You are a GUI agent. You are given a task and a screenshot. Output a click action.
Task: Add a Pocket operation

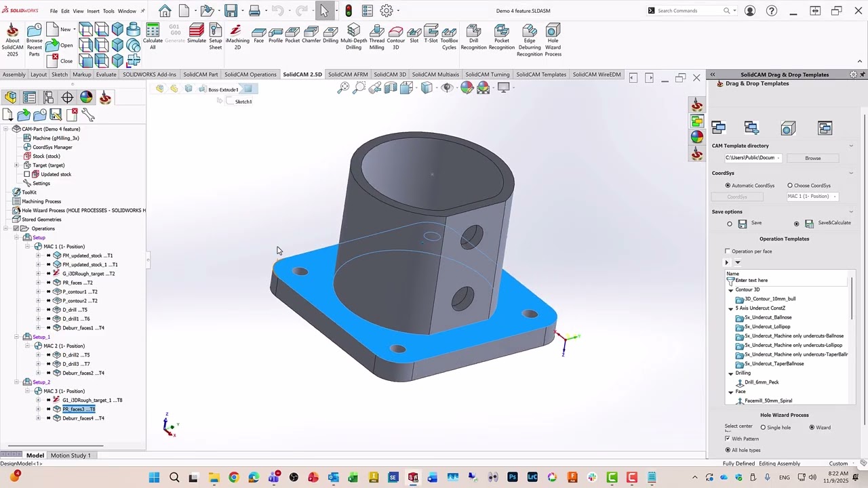(292, 35)
